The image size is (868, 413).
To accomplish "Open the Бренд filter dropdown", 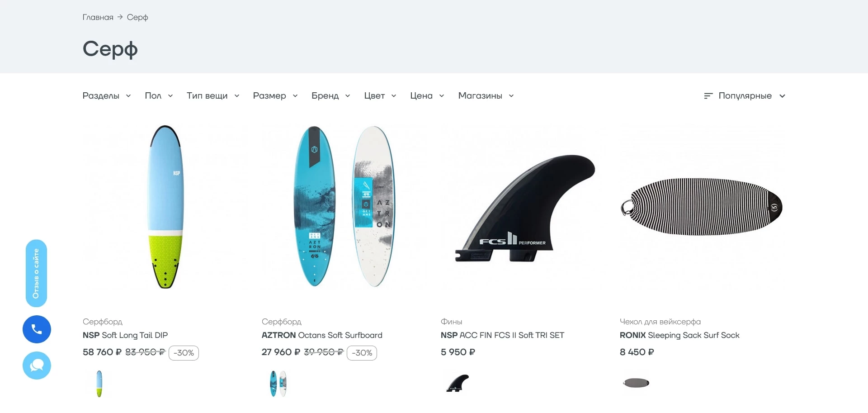I will (x=331, y=96).
